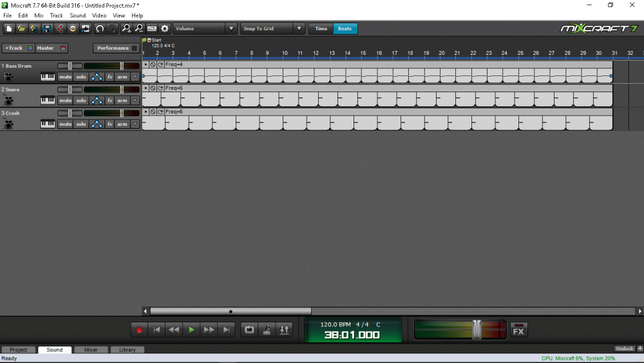Mute the Bass Drum track

click(65, 77)
